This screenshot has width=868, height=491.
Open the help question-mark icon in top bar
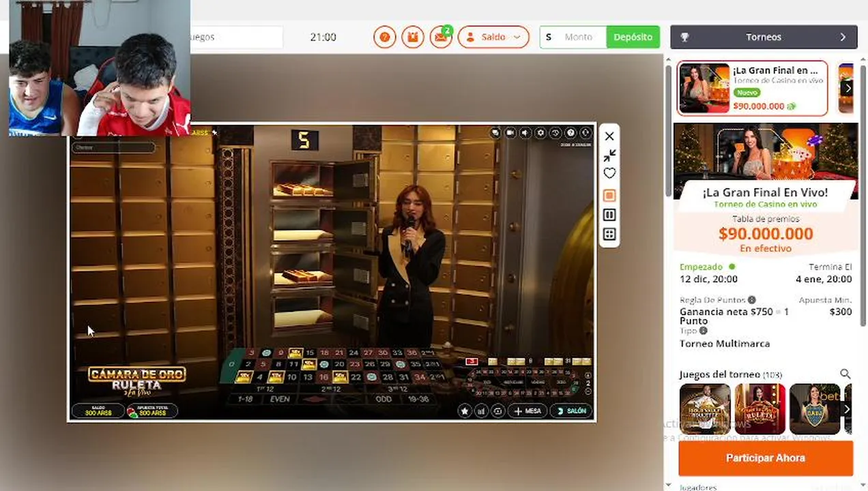point(384,37)
